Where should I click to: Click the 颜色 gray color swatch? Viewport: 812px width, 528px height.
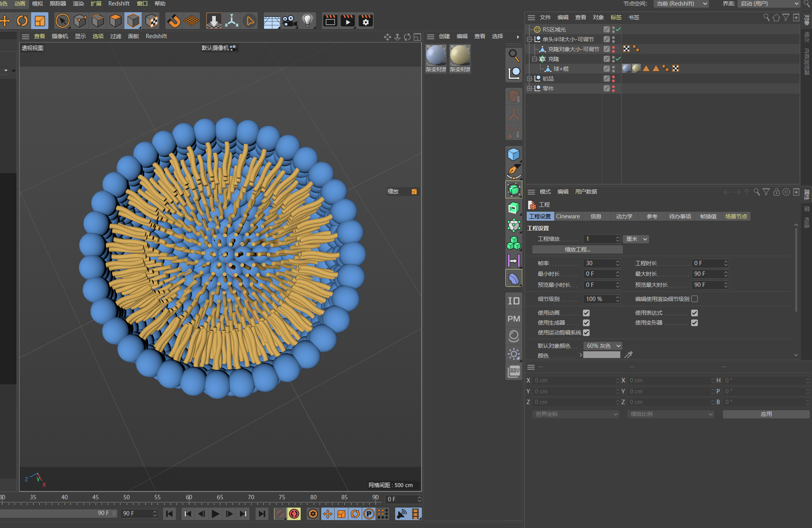[x=601, y=355]
